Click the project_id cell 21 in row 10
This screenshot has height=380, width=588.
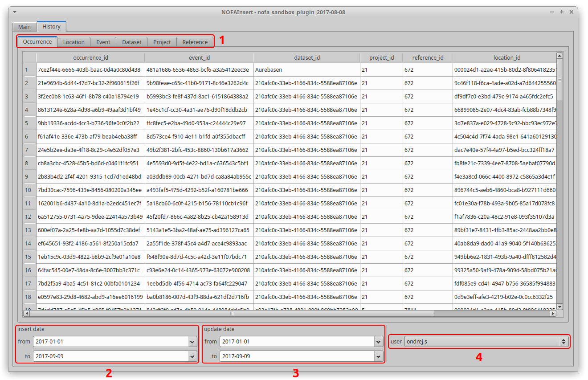click(382, 190)
